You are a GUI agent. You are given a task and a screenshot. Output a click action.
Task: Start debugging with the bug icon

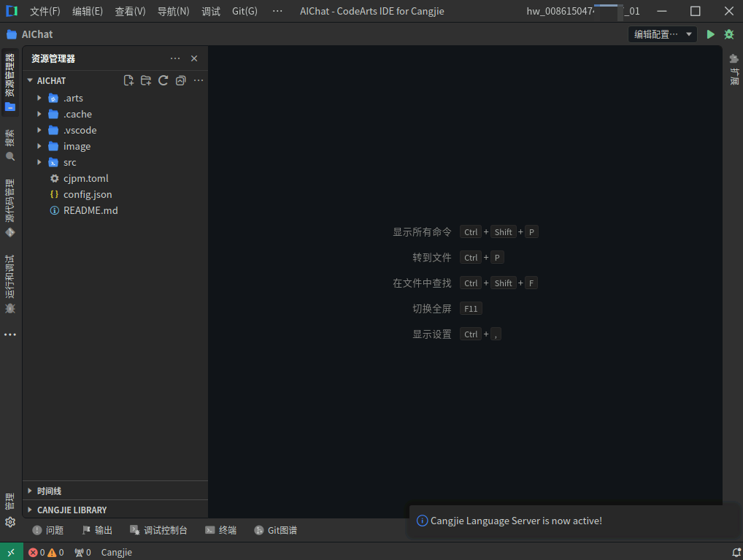[729, 34]
